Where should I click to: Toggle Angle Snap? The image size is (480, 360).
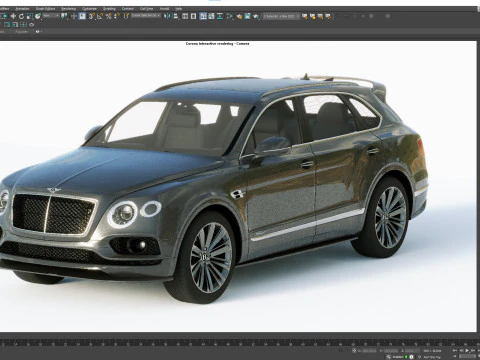point(100,16)
